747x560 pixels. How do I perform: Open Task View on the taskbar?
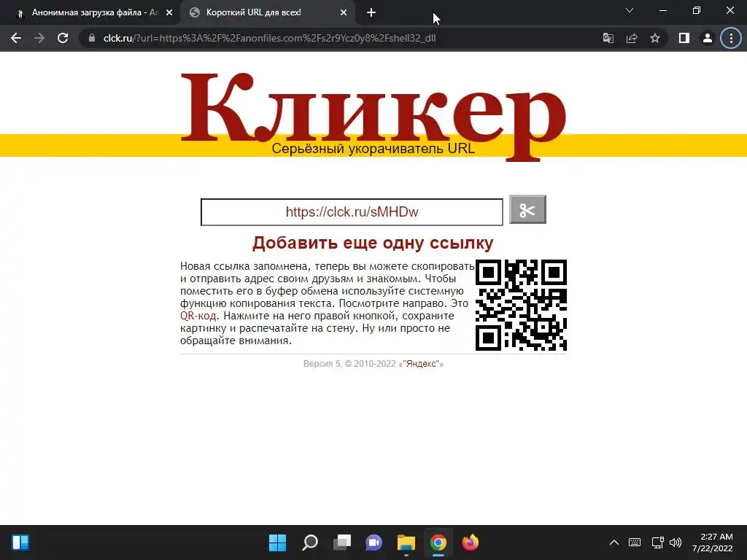(x=341, y=542)
